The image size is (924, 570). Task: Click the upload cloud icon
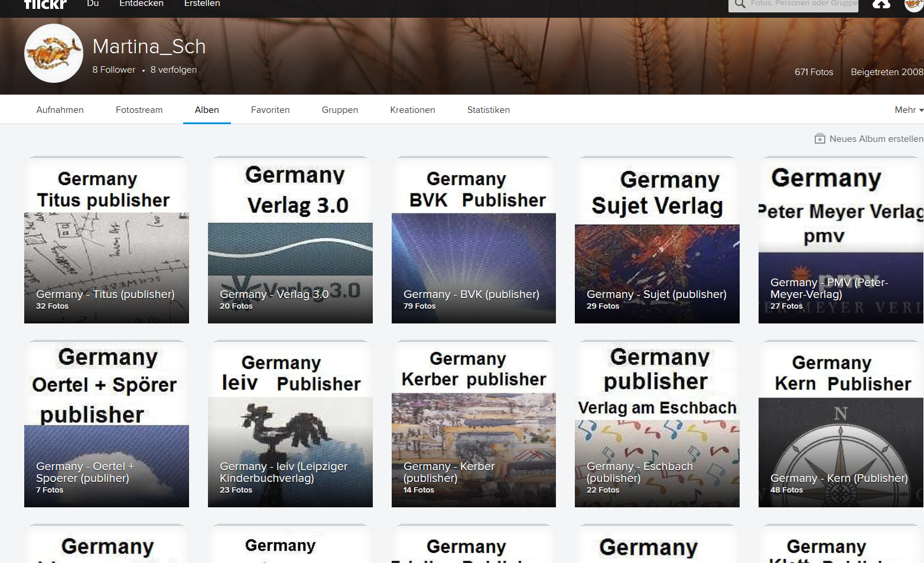pos(881,4)
